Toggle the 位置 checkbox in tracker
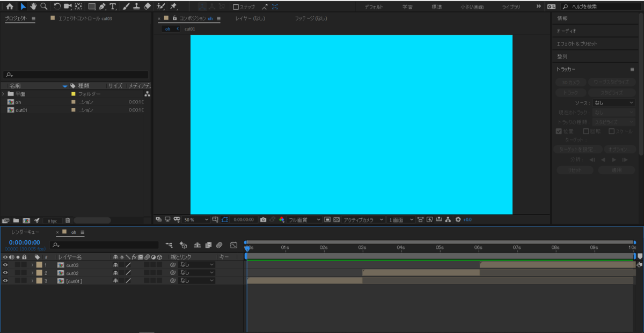 559,131
